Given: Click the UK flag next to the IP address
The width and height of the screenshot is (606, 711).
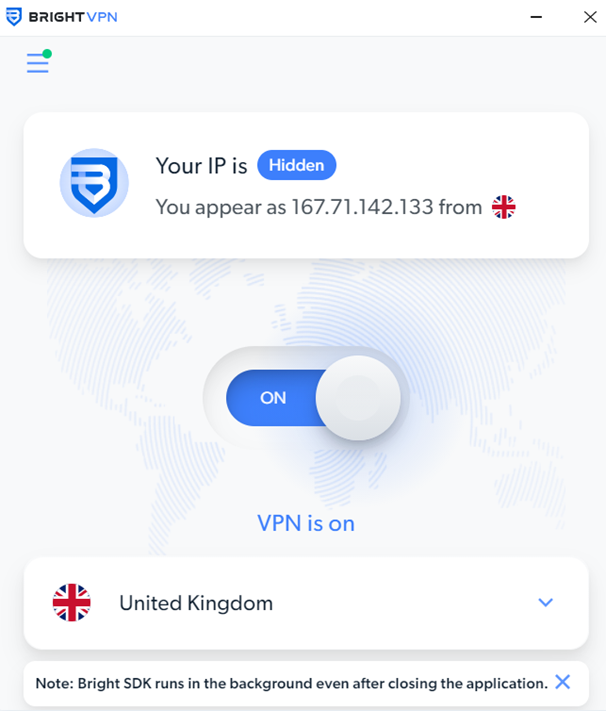Looking at the screenshot, I should [503, 207].
